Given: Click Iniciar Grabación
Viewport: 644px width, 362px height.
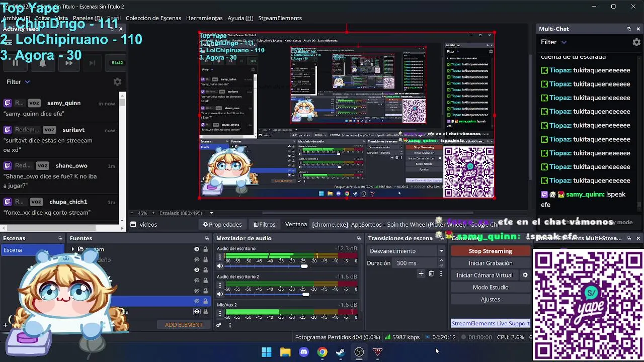Looking at the screenshot, I should click(x=490, y=263).
